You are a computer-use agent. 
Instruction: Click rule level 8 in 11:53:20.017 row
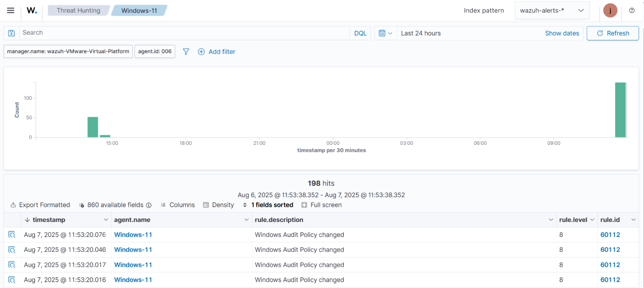[561, 265]
